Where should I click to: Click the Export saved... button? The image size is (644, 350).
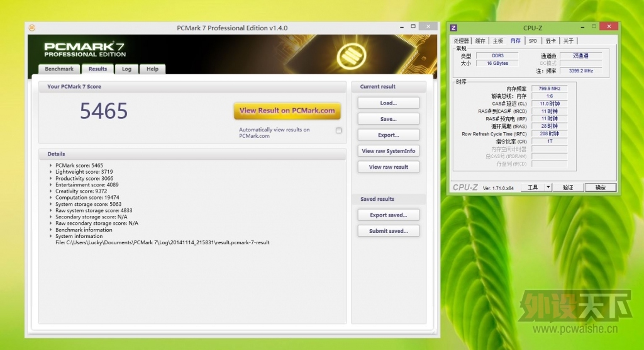(389, 215)
